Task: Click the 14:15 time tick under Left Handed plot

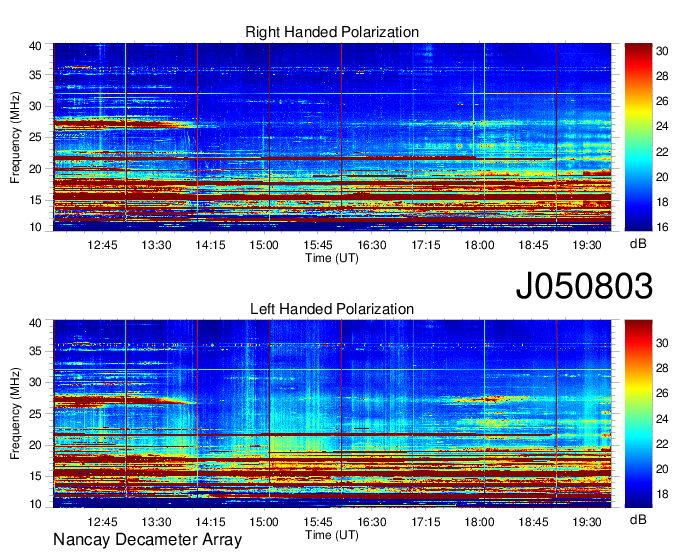Action: [210, 522]
